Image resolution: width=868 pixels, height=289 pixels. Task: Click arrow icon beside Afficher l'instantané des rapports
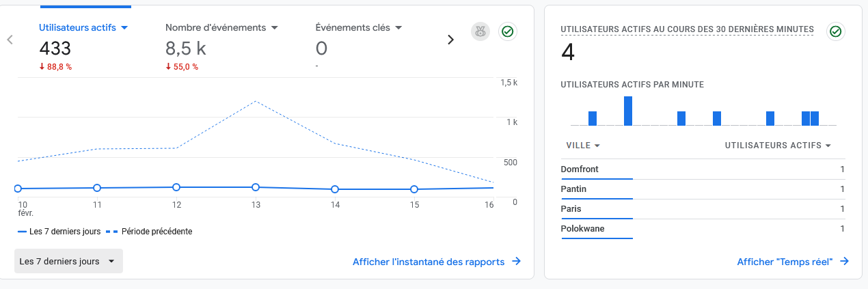[517, 262]
